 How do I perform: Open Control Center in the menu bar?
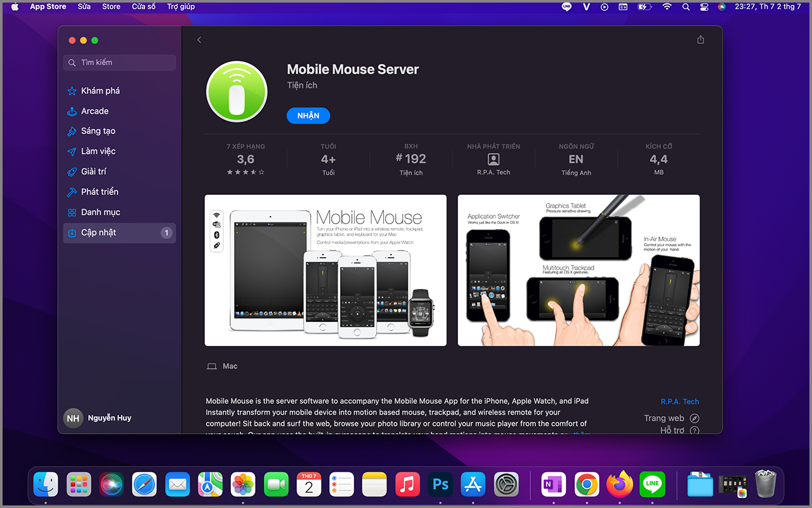tap(704, 7)
